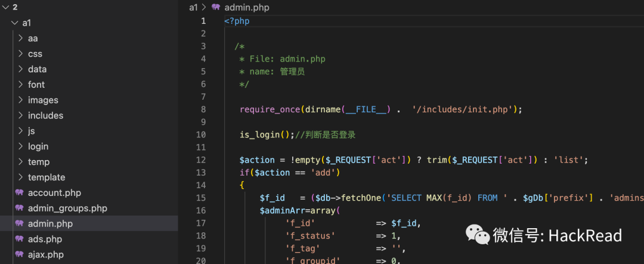The width and height of the screenshot is (644, 264).
Task: Collapse the root folder 2
Action: pos(5,7)
